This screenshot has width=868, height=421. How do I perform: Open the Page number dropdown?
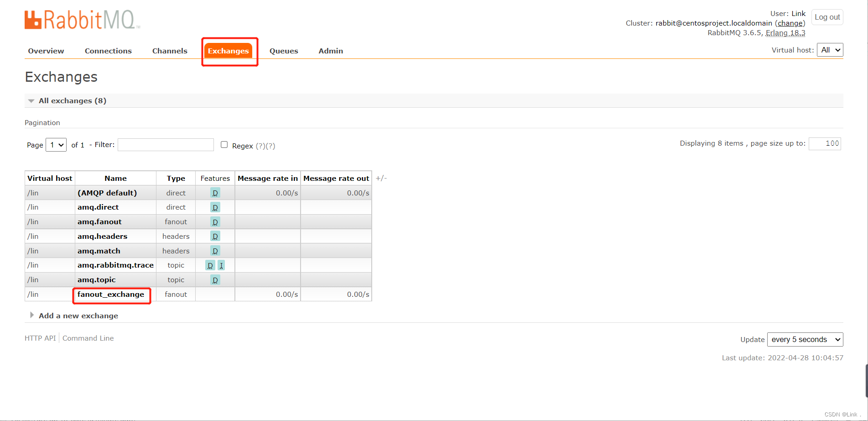pos(56,145)
